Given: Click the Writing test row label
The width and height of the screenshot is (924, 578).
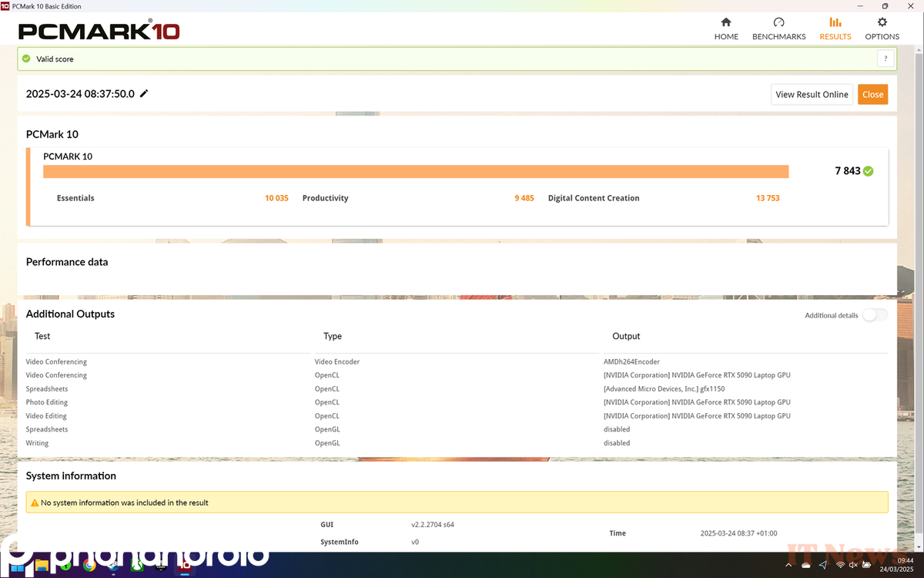Looking at the screenshot, I should (x=37, y=443).
